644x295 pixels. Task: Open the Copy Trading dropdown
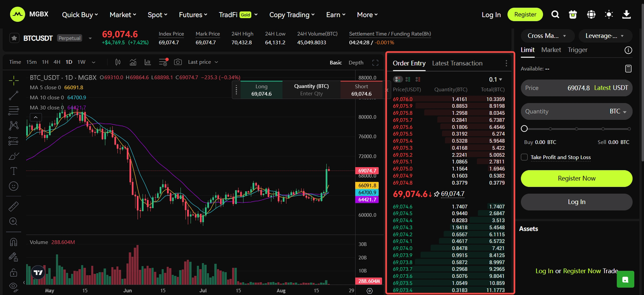[x=292, y=15]
